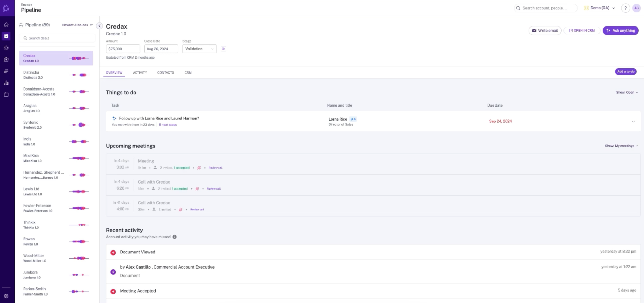644x303 pixels.
Task: Click Review call for 4:00 PM call
Action: coord(197,209)
